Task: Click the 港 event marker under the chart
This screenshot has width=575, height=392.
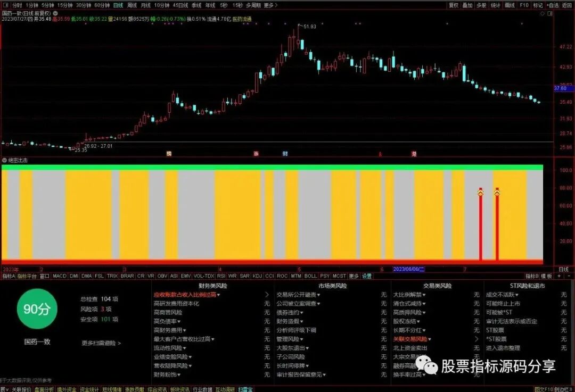Action: (414, 154)
